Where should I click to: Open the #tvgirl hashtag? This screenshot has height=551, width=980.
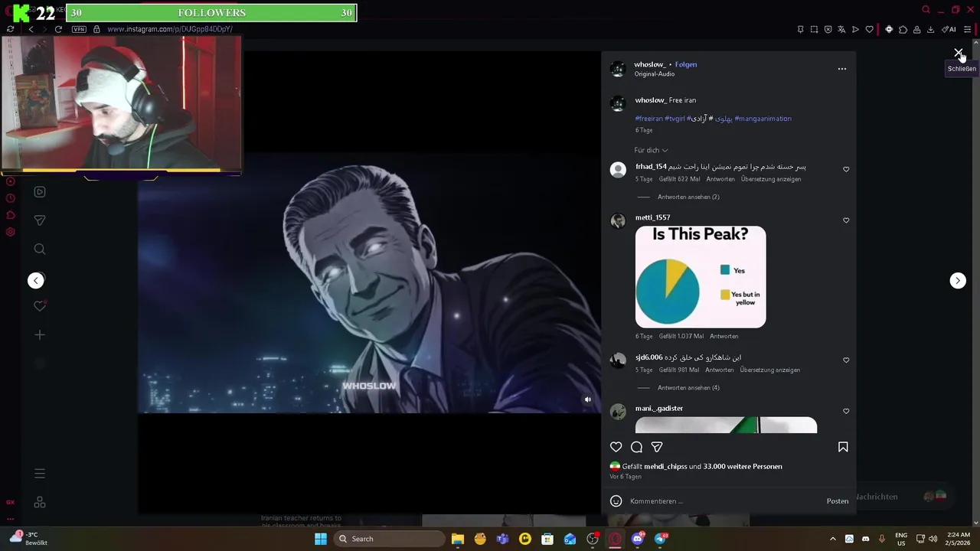tap(675, 119)
